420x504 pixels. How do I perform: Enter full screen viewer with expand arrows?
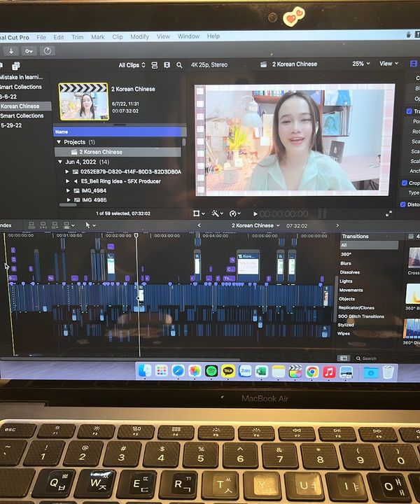click(x=388, y=213)
